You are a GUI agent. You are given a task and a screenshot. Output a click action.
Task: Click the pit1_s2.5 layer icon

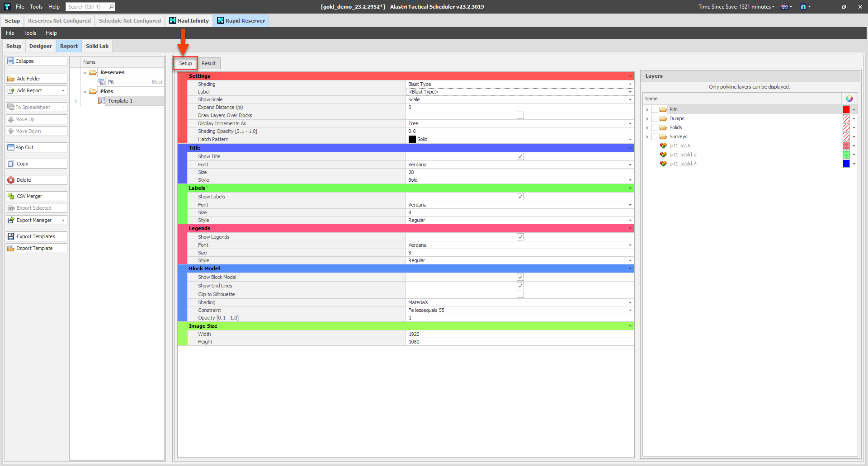663,146
